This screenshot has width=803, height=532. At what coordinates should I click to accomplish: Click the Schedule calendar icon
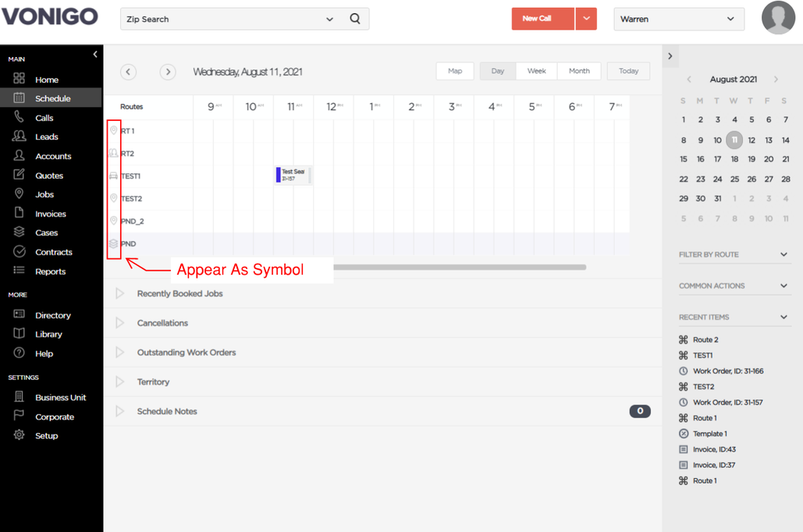pos(19,98)
